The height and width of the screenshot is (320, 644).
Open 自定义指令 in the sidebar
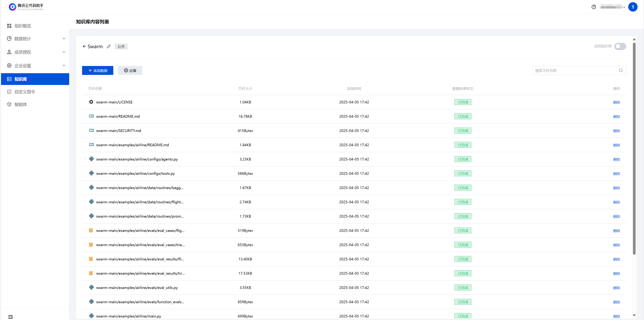tap(25, 92)
